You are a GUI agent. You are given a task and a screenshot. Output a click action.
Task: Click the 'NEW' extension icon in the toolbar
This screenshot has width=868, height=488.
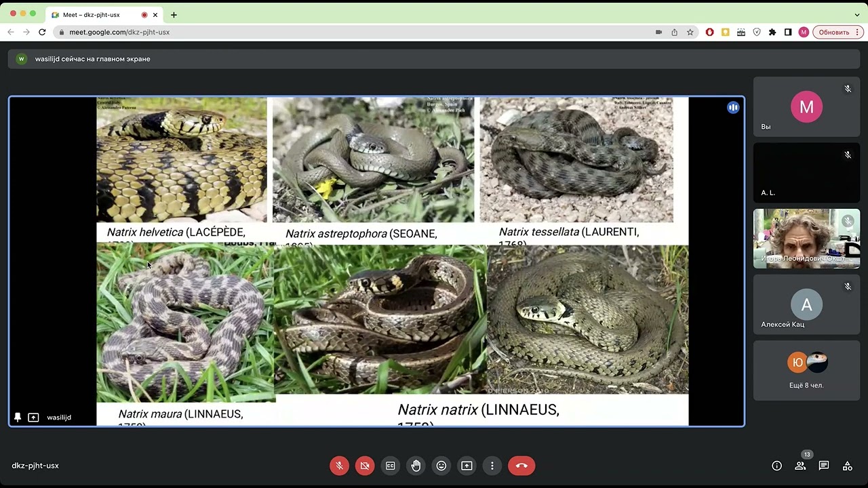741,32
